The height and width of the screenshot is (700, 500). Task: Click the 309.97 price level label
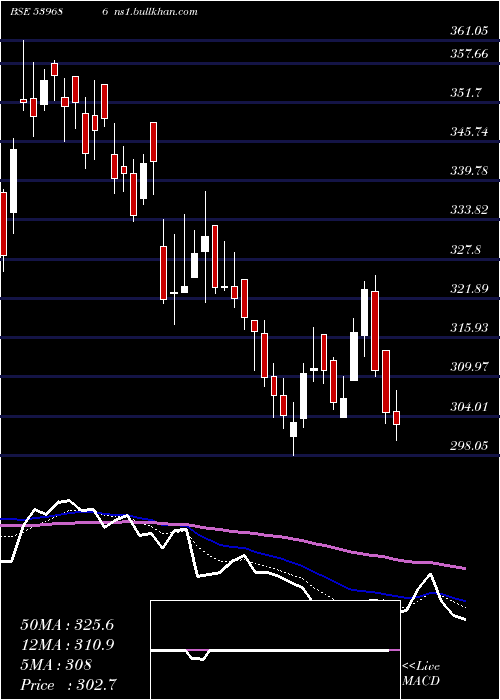click(468, 367)
